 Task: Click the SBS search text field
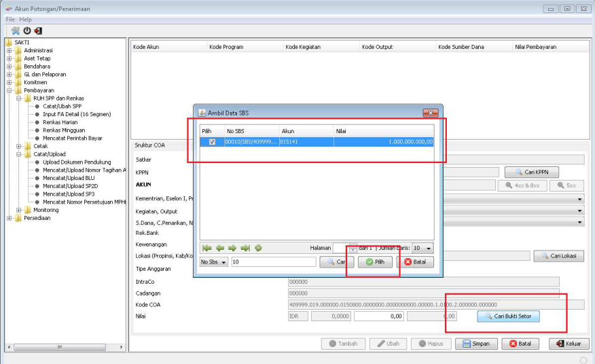point(273,262)
